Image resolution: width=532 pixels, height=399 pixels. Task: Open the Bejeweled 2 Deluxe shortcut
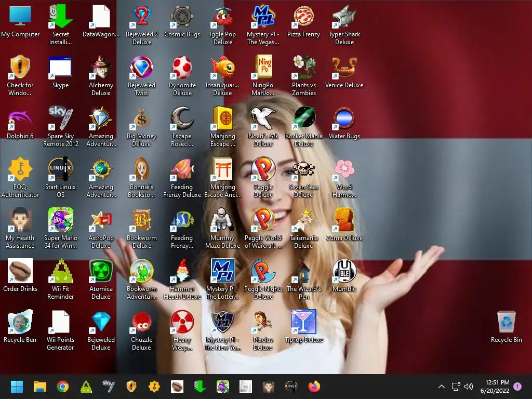(x=141, y=16)
